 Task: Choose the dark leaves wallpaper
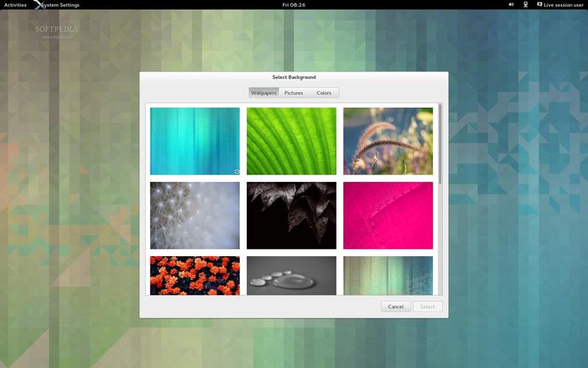tap(291, 216)
